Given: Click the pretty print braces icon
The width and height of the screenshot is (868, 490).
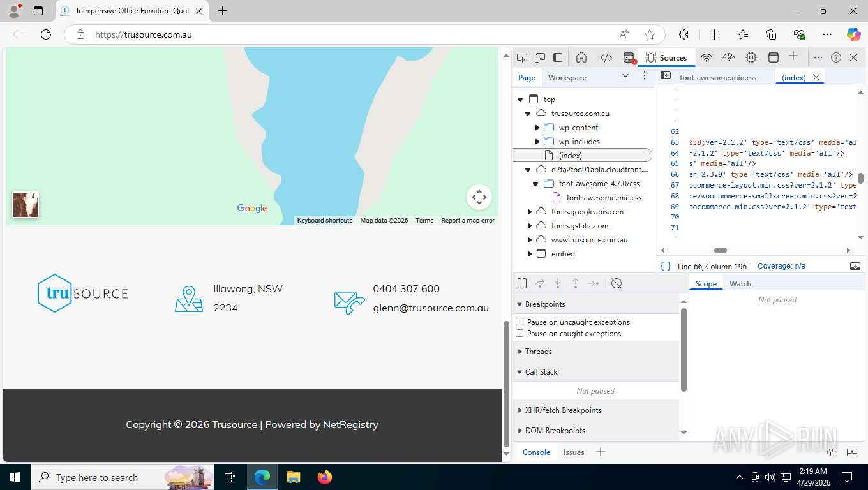Looking at the screenshot, I should 666,266.
